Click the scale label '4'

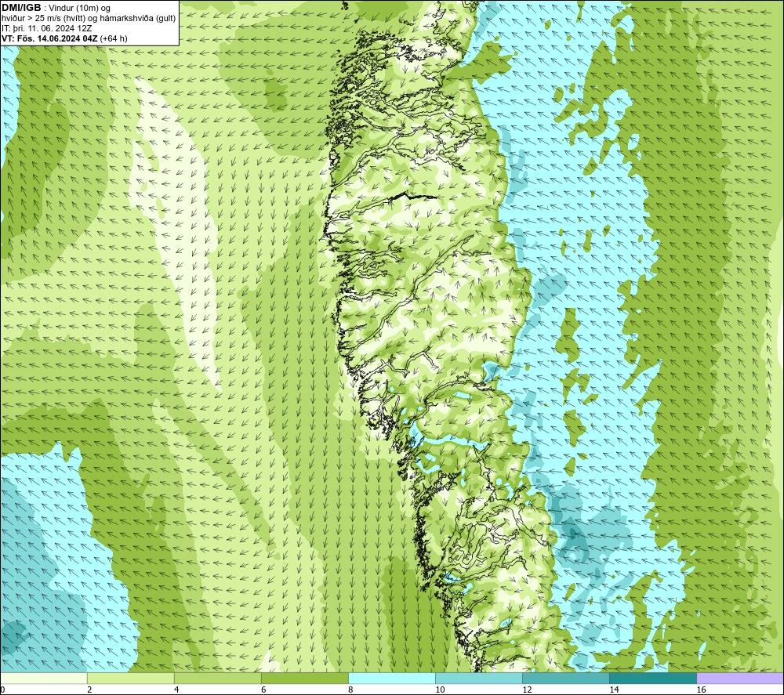click(x=176, y=690)
